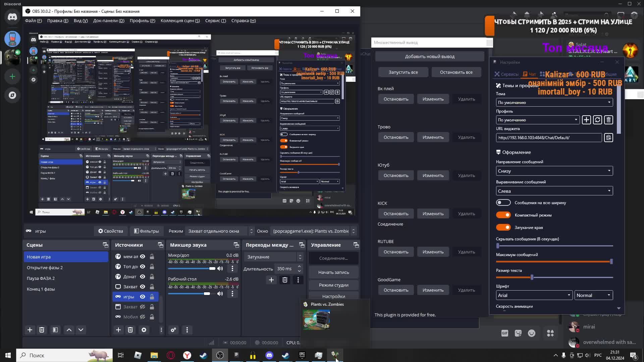Undock the Scenes panel
The height and width of the screenshot is (362, 644).
click(106, 245)
